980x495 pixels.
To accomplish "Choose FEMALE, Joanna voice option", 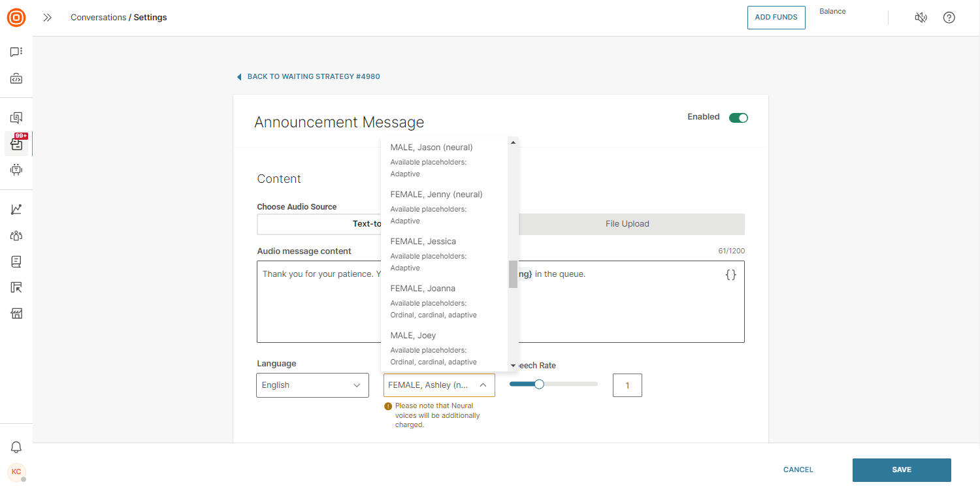I will [x=444, y=301].
